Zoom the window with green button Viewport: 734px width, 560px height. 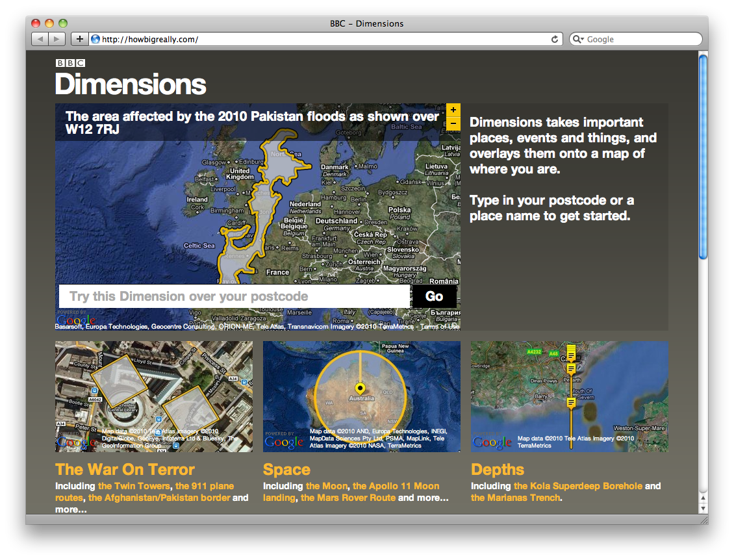click(63, 23)
